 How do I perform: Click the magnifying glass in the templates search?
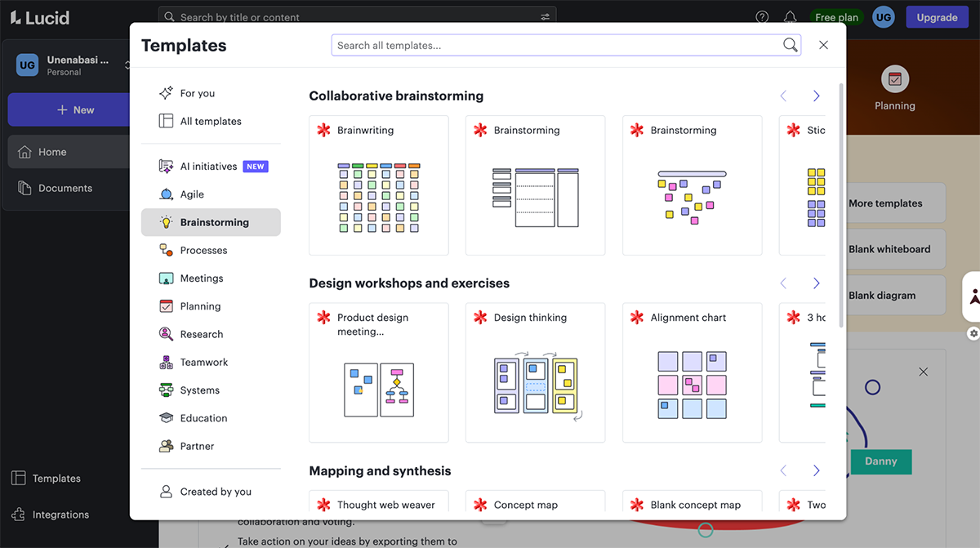tap(789, 45)
